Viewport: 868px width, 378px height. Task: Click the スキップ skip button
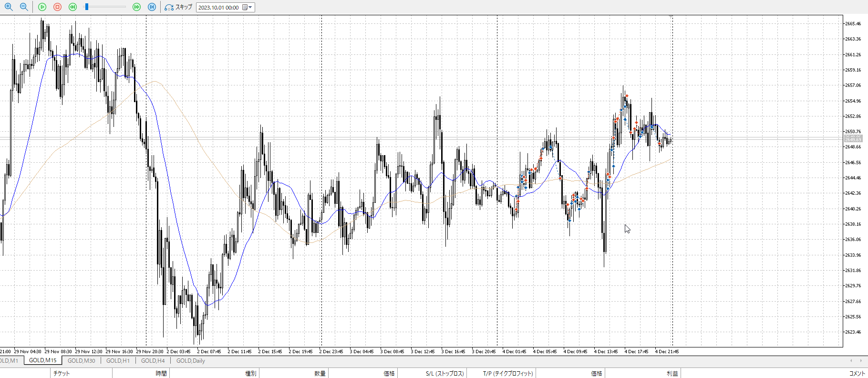pos(178,7)
